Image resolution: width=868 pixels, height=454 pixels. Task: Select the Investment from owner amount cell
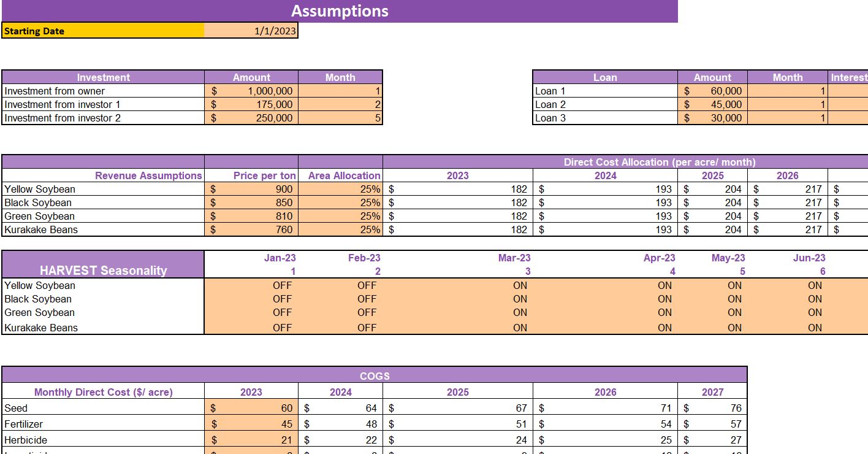coord(251,91)
